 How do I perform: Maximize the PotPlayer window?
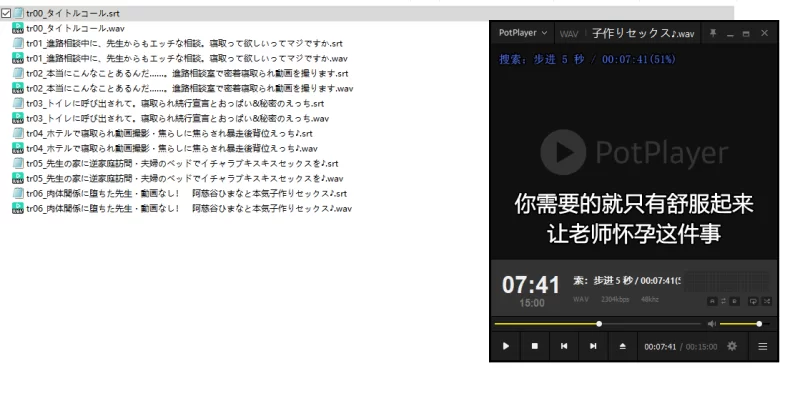746,34
